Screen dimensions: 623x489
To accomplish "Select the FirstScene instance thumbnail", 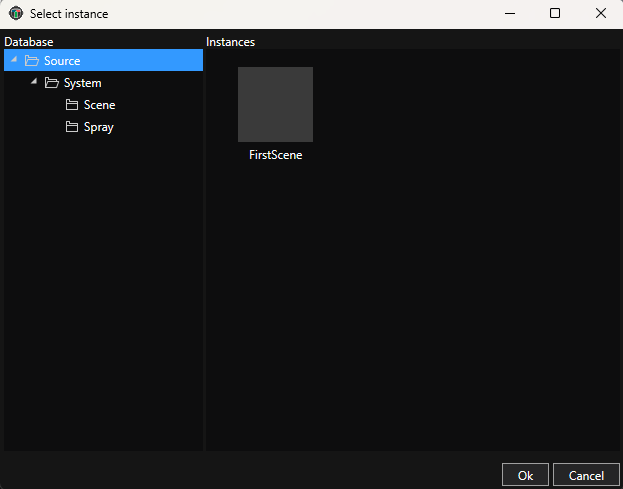I will [x=275, y=104].
